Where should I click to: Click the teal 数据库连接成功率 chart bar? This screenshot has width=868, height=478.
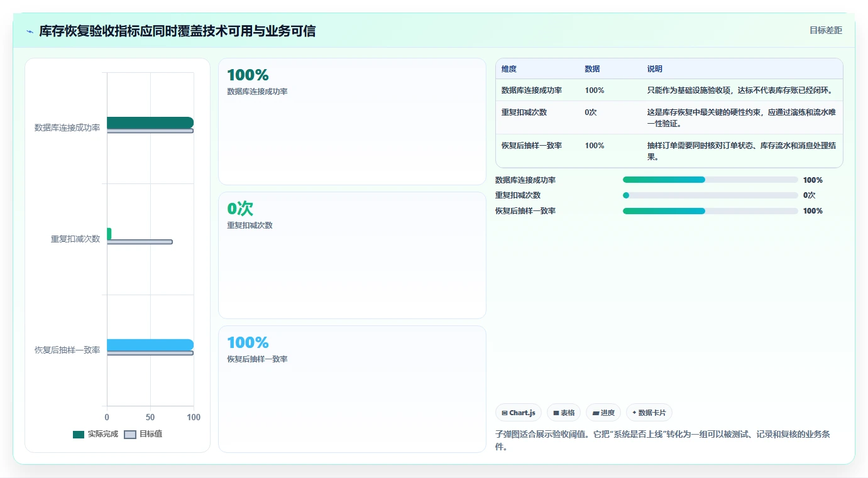point(150,122)
